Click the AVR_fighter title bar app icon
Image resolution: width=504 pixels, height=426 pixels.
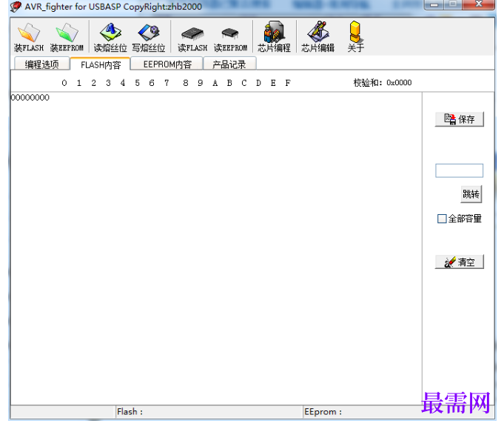coord(16,6)
